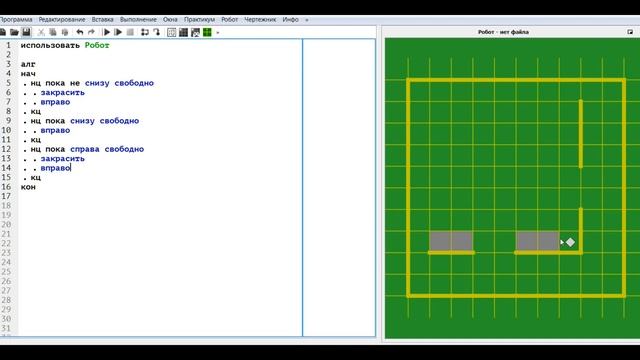Open the Редактирование menu
Viewport: 640px width, 360px height.
click(x=62, y=20)
